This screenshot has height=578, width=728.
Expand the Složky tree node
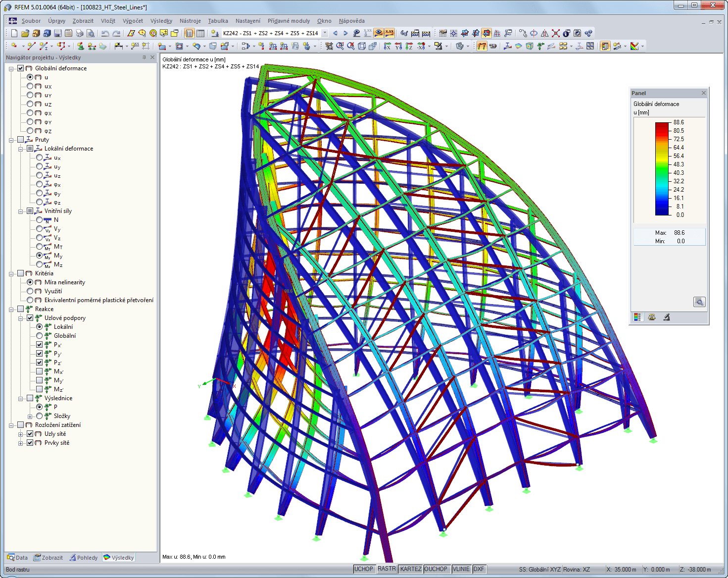(31, 416)
